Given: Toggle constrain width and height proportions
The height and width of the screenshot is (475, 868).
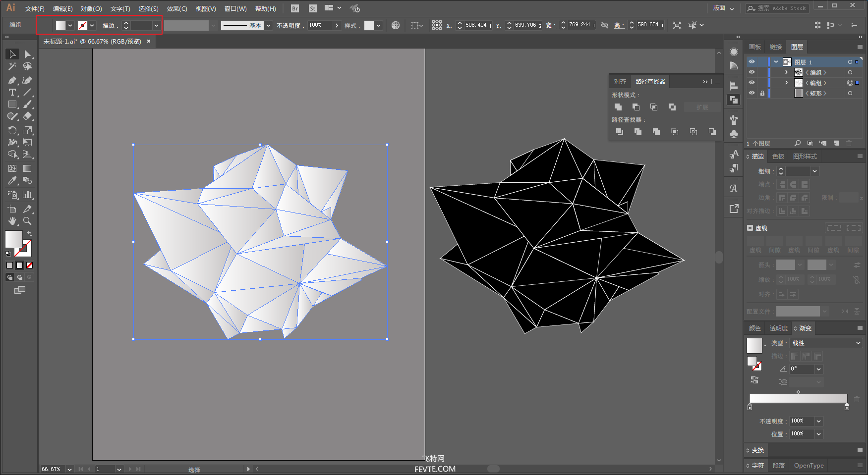Looking at the screenshot, I should coord(605,25).
